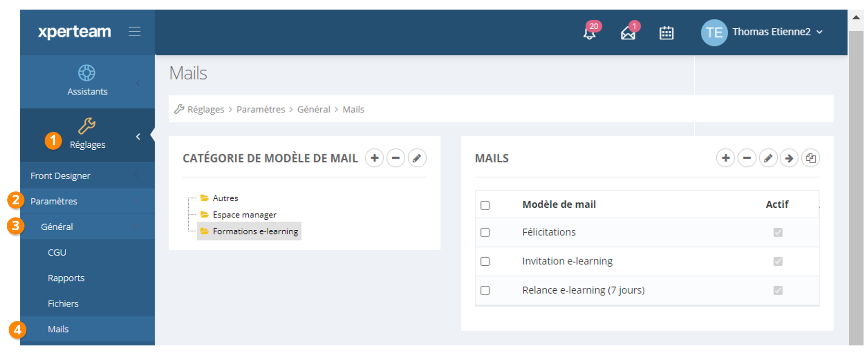Move mail using the arrow icon

(789, 158)
